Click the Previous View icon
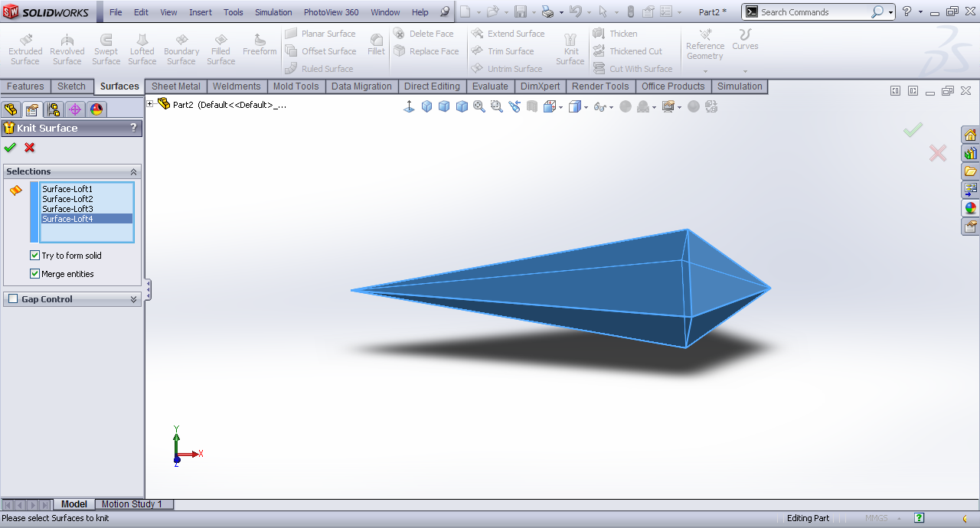 [x=514, y=107]
